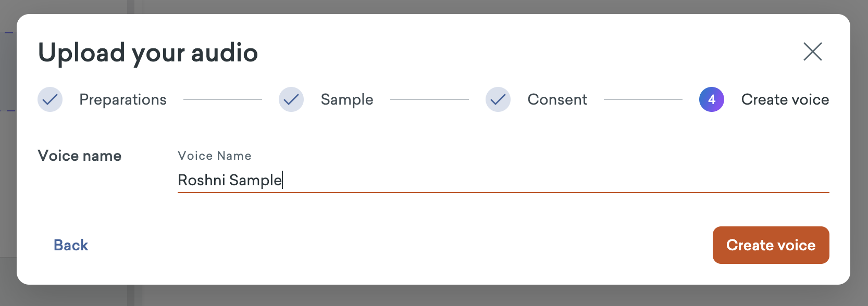868x306 pixels.
Task: Focus the Voice Name text field
Action: click(x=503, y=180)
